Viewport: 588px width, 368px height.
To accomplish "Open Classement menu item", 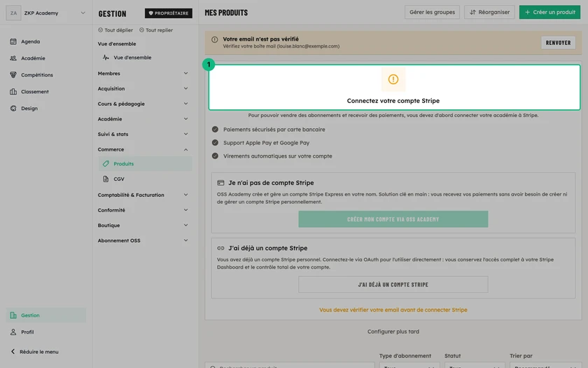I will click(x=46, y=92).
